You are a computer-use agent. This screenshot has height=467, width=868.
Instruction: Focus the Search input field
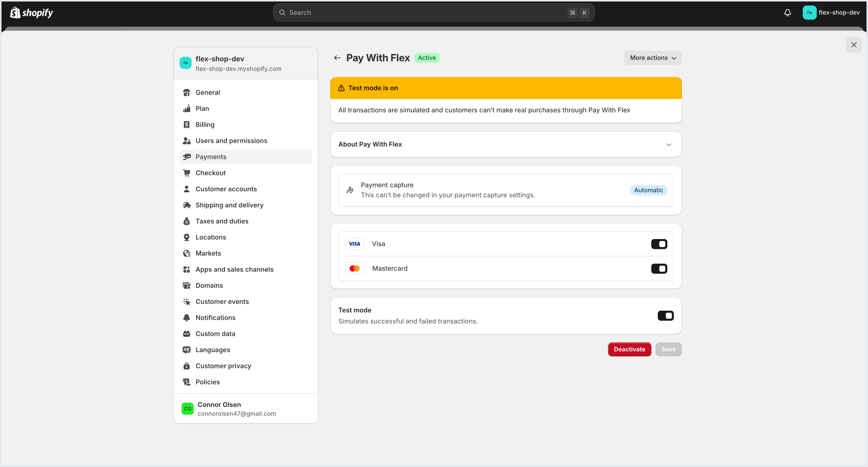pyautogui.click(x=434, y=13)
